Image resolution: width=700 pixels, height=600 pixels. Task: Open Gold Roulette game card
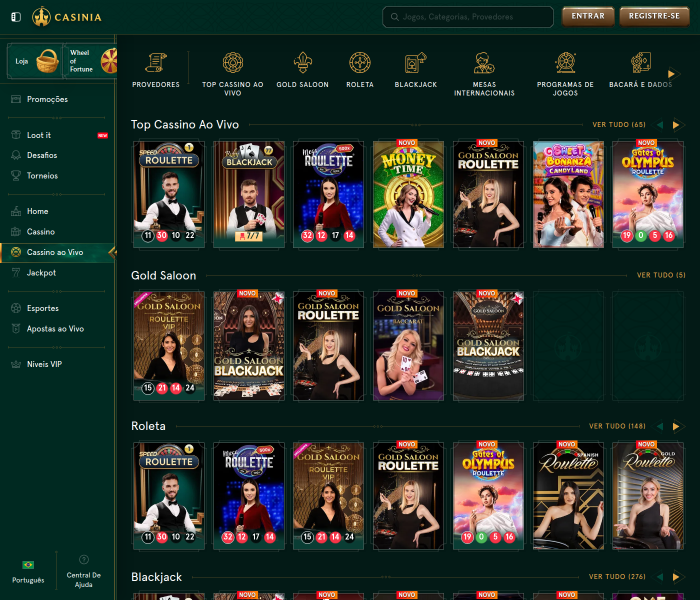tap(648, 496)
